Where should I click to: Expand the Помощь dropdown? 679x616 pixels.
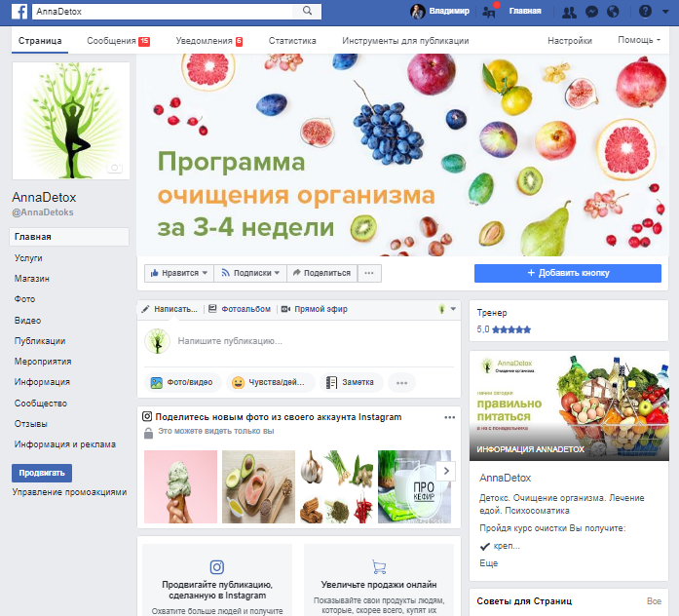pos(639,40)
